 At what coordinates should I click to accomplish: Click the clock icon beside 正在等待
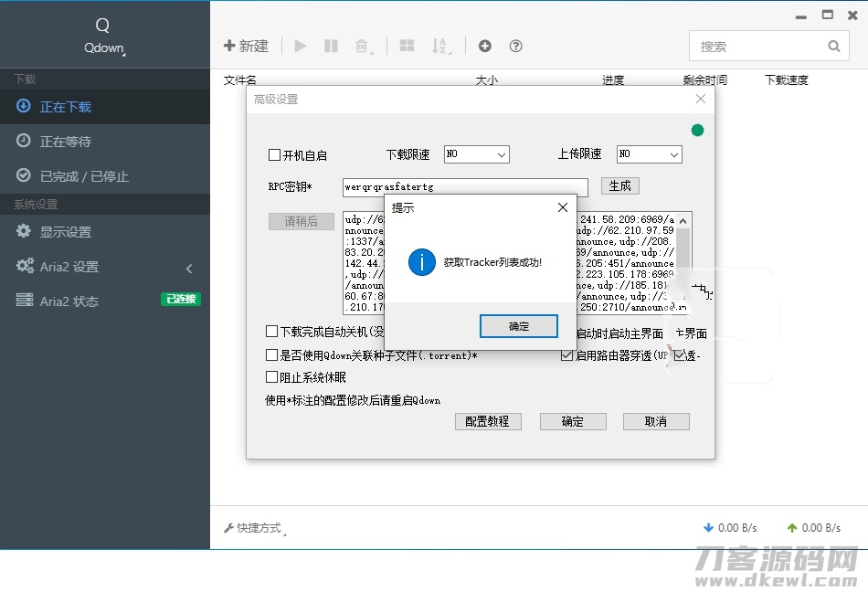23,141
